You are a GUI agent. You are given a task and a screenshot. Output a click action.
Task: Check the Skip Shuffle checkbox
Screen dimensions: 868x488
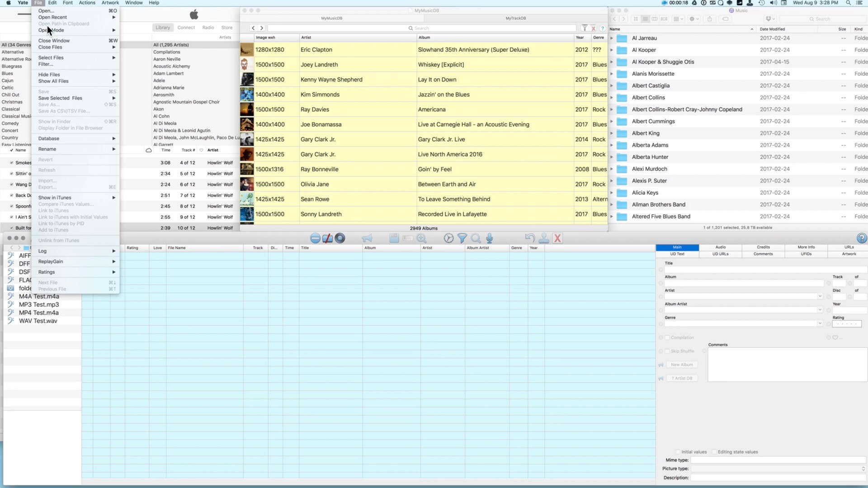coord(668,351)
